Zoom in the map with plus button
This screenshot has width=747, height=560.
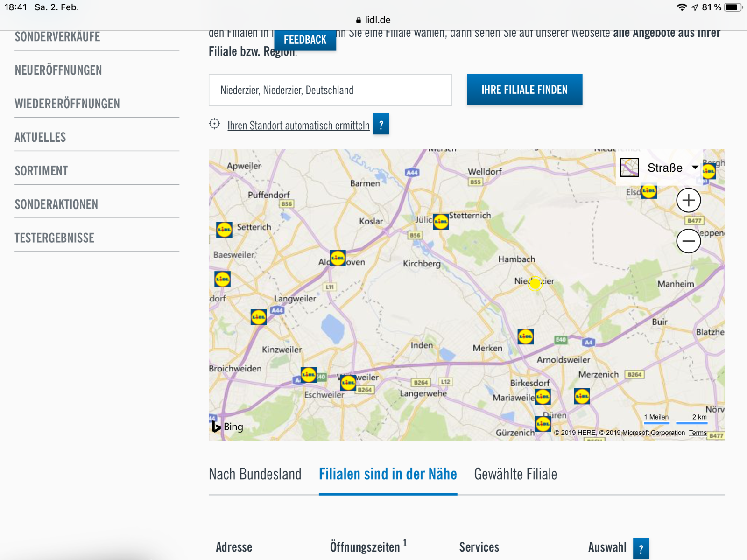tap(688, 201)
